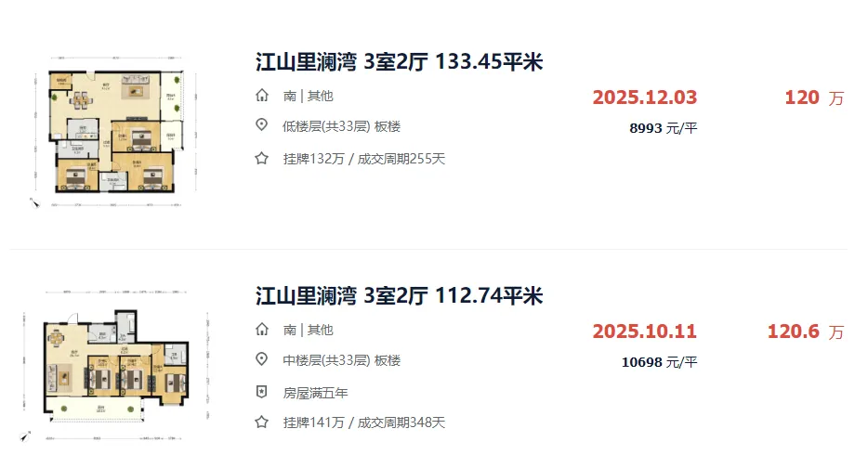Click star icon beside 挂牌132万
This screenshot has height=468, width=868.
click(x=262, y=159)
